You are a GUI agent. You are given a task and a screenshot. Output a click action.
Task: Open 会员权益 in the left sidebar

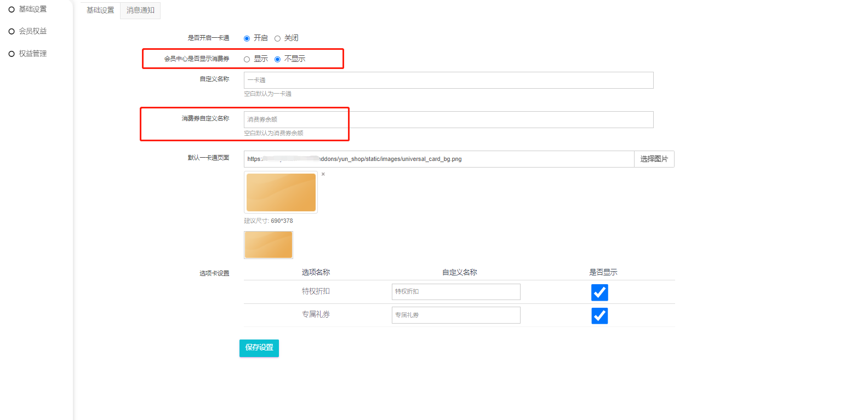click(x=32, y=31)
